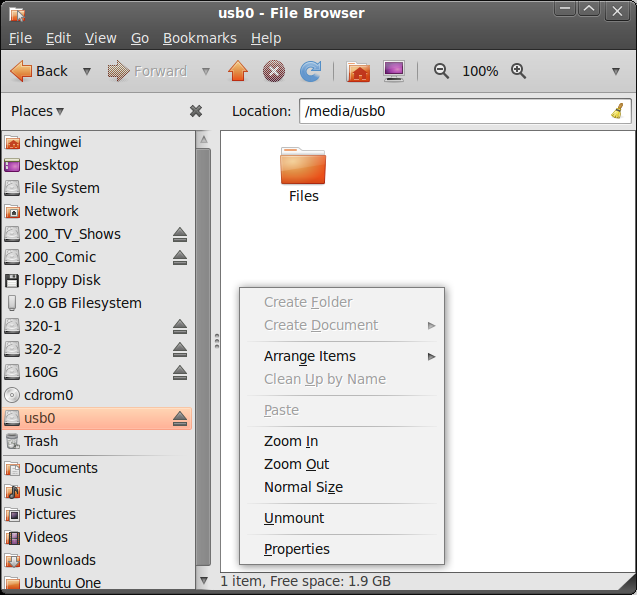Click the Forward arrow button
Screen dimensions: 637x595
pos(147,71)
